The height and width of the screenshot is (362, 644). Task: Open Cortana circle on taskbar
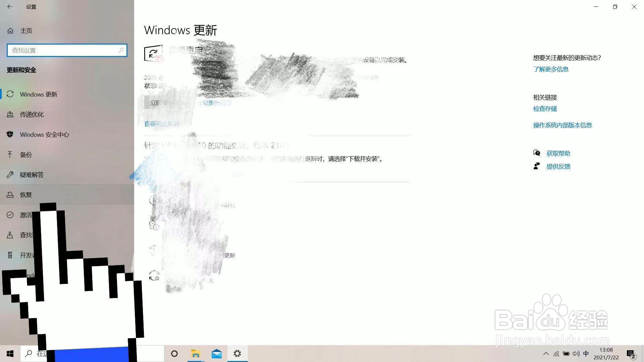tap(174, 354)
